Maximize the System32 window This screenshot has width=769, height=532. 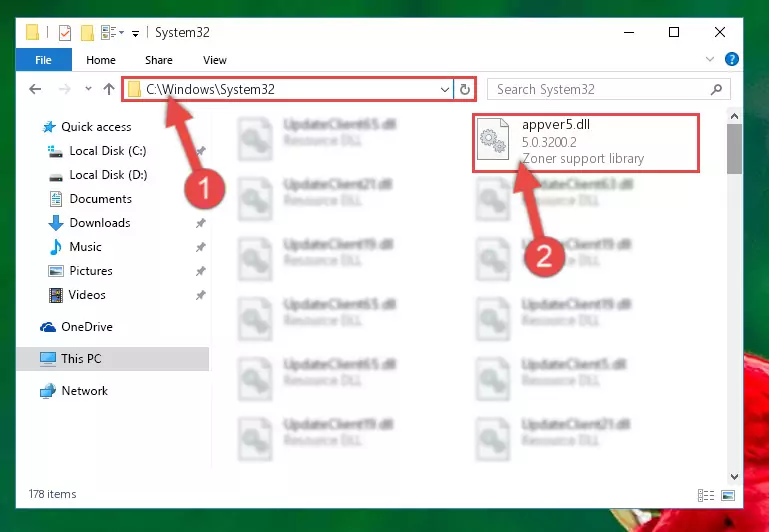[x=674, y=32]
